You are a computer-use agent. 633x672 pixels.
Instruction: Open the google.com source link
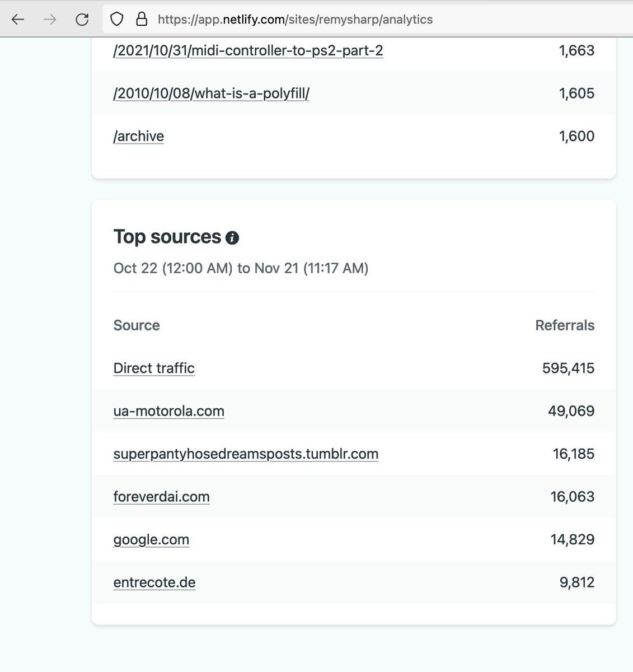[x=151, y=539]
